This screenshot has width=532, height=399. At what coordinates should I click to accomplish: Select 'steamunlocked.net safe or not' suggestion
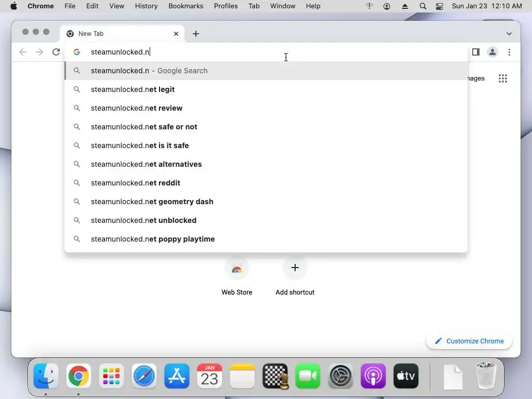266,127
